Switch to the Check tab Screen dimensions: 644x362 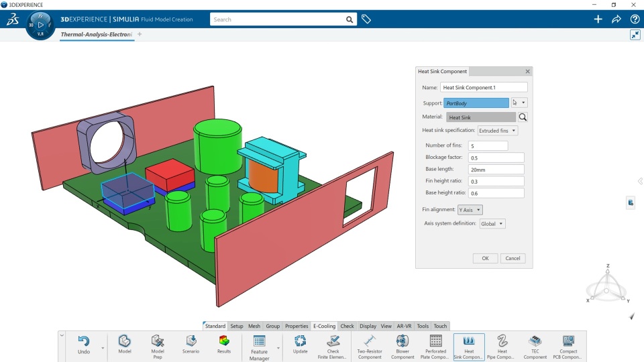[347, 326]
